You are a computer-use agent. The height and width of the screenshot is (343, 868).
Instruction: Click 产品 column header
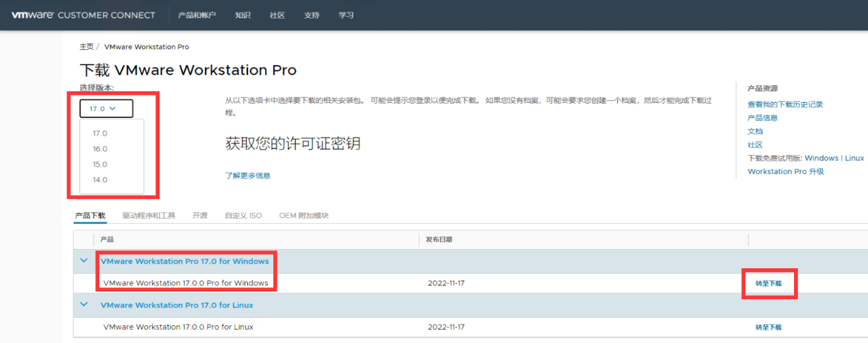point(107,239)
